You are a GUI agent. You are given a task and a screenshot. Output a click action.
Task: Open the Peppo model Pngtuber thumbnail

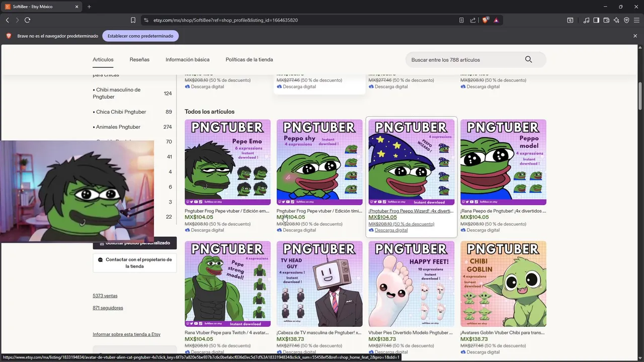(503, 162)
